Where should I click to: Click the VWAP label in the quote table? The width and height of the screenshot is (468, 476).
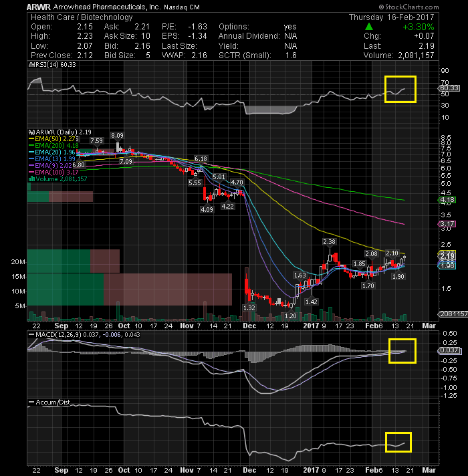point(174,55)
